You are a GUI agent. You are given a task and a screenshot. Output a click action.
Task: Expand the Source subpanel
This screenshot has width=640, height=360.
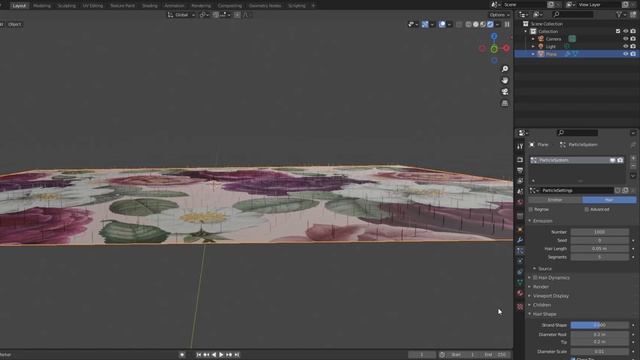click(535, 269)
